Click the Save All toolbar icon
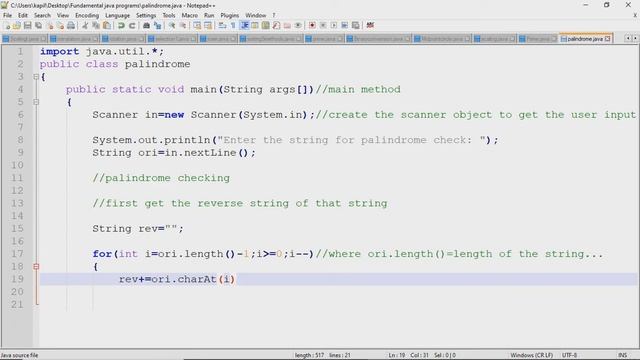This screenshot has width=640, height=360. click(x=38, y=25)
